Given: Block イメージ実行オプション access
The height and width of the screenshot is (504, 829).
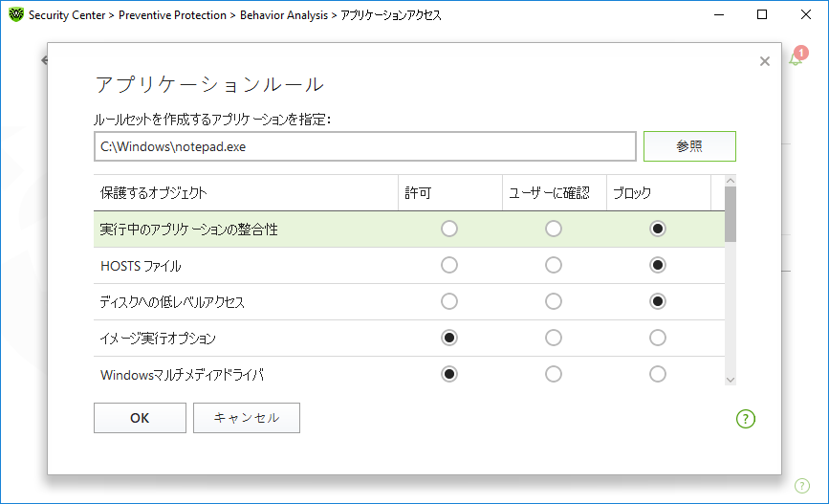Looking at the screenshot, I should pos(657,338).
